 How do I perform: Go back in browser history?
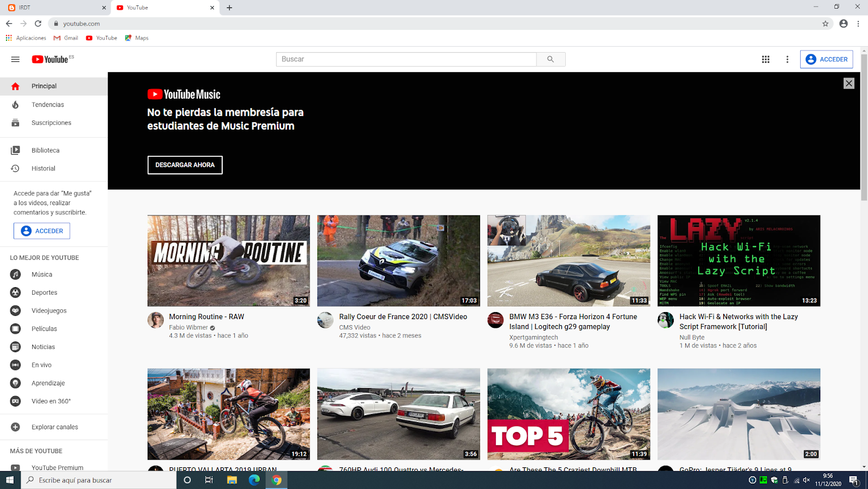[x=9, y=23]
